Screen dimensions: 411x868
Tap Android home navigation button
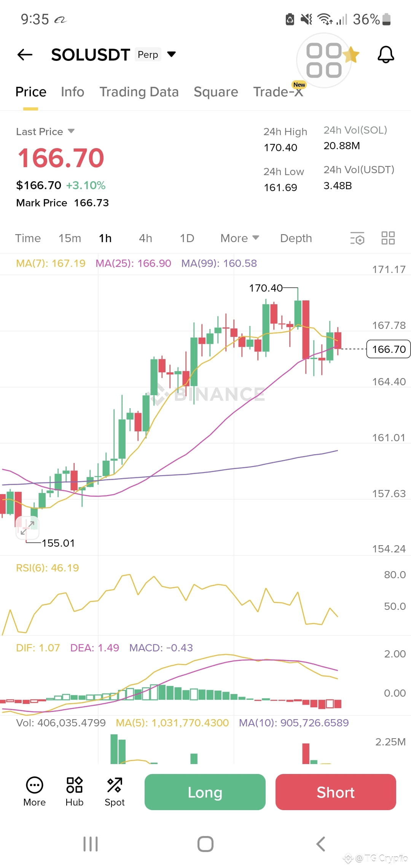(x=205, y=844)
